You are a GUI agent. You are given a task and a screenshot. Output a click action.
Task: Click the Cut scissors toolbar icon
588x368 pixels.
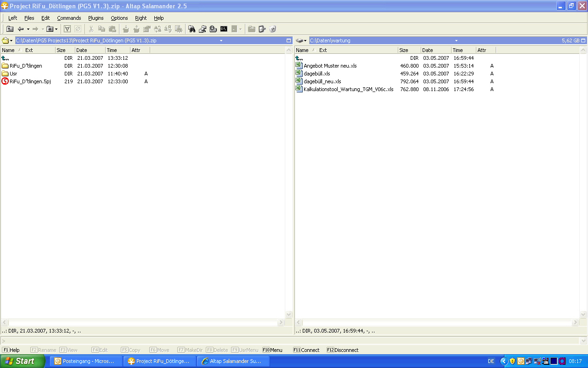[x=91, y=29]
